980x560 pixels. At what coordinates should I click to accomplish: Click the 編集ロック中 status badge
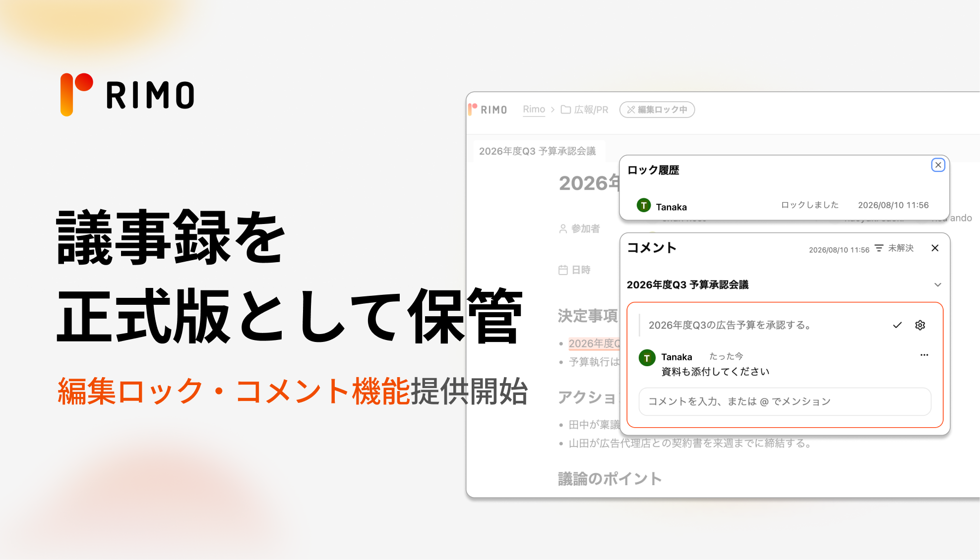[657, 110]
